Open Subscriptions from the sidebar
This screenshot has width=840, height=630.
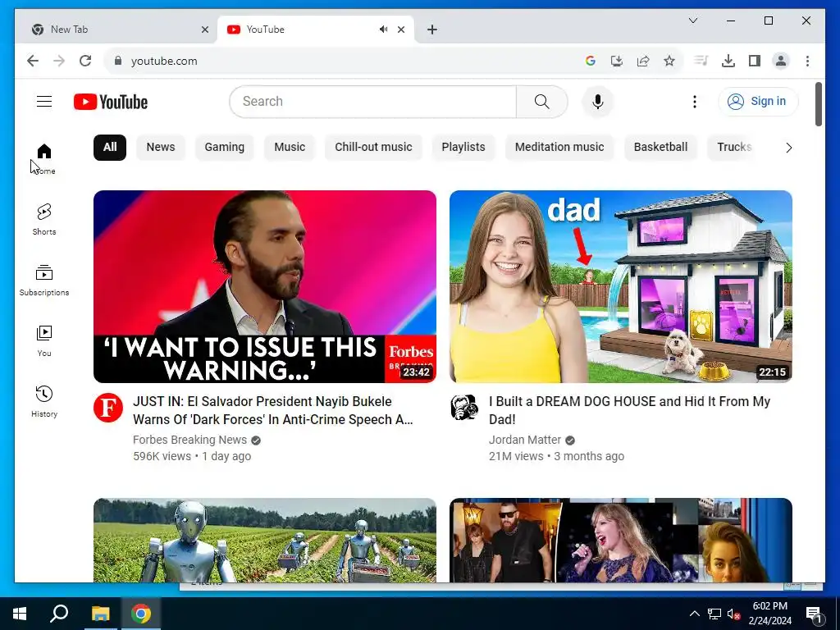click(x=44, y=281)
